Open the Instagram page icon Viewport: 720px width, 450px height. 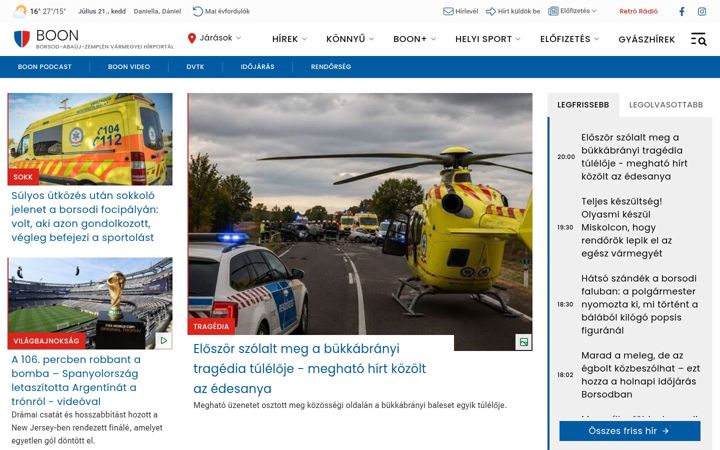702,11
